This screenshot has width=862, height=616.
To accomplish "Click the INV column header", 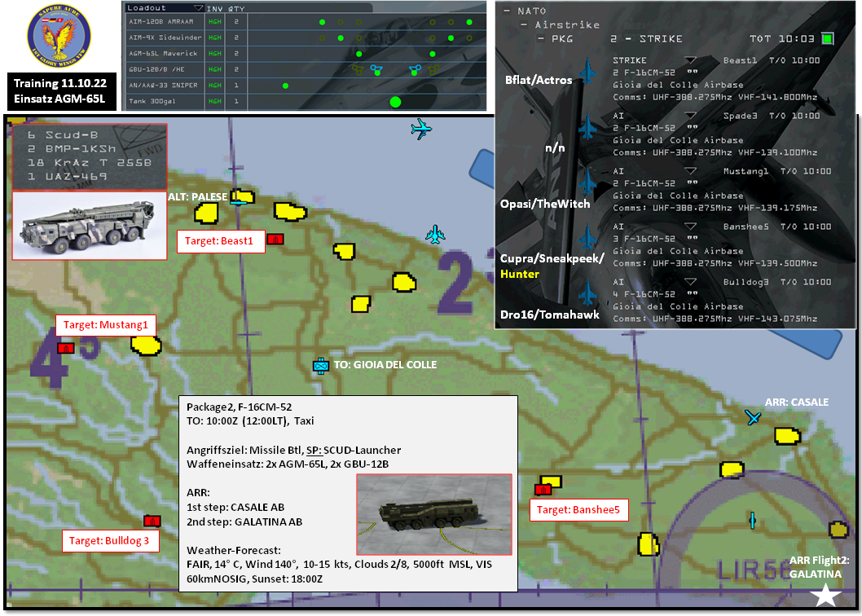I will [x=215, y=9].
